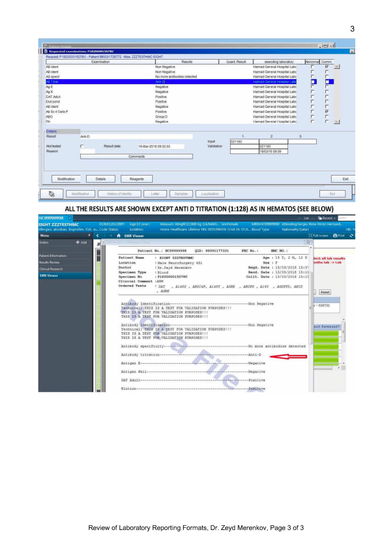Click the Home icon beside EMR Viewer

click(x=119, y=236)
